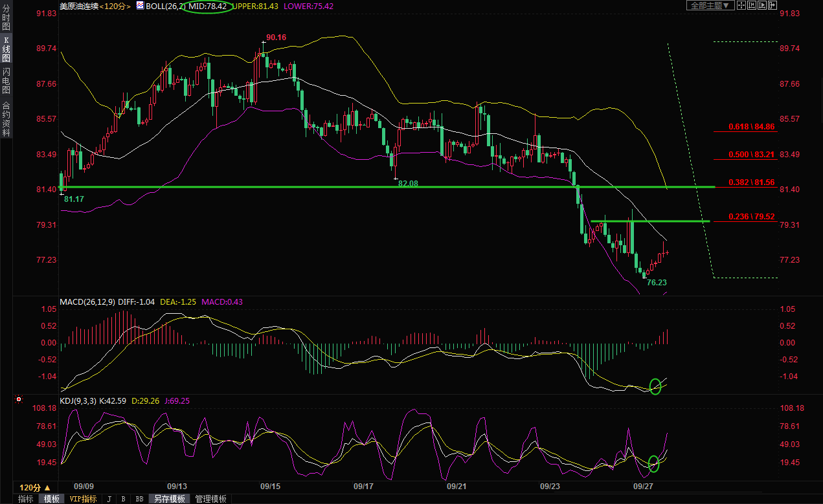Select the K线图 side tab
Viewport: 823px width, 504px height.
6,49
